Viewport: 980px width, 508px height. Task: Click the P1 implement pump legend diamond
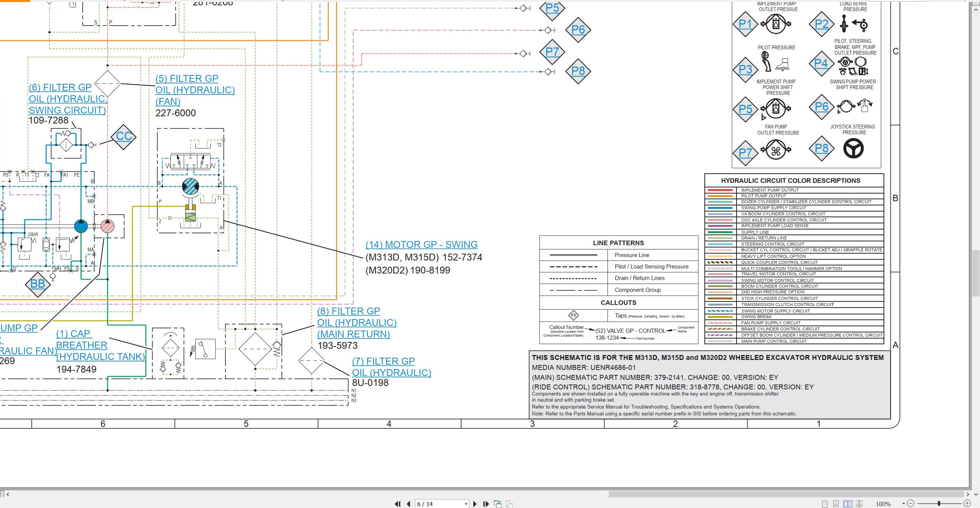(745, 24)
